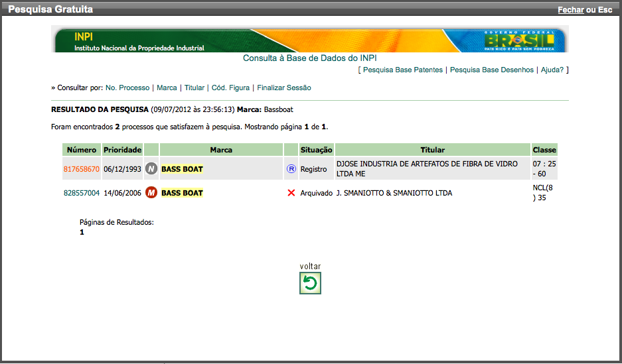This screenshot has width=622, height=364.
Task: Click the Registro status text
Action: click(x=313, y=169)
